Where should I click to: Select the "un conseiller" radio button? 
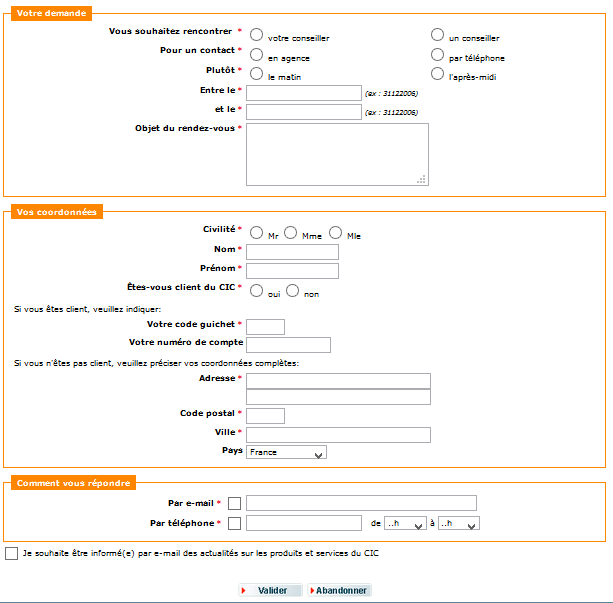click(x=437, y=34)
